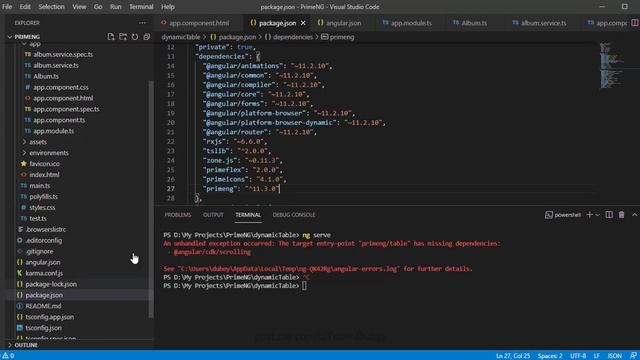
Task: Collapse all folders in Explorer
Action: [x=147, y=37]
